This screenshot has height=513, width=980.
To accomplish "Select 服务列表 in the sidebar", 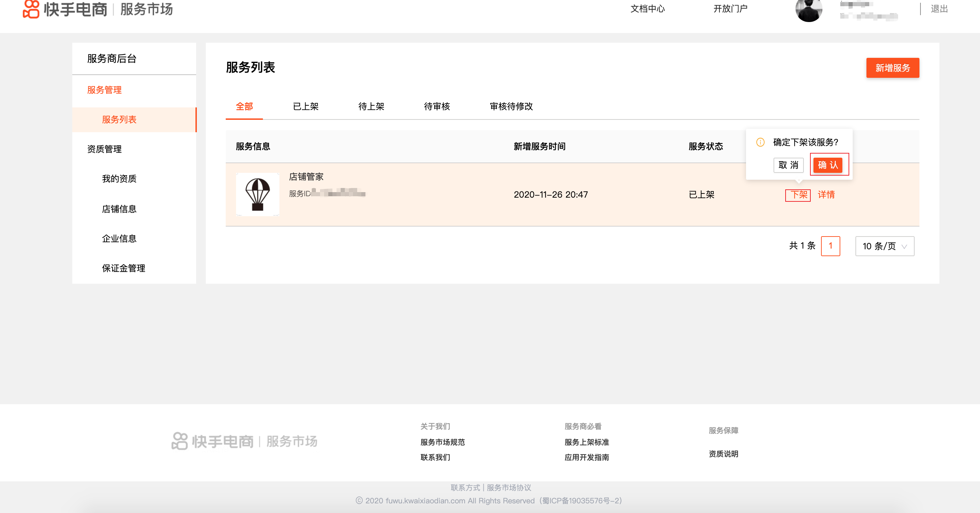I will click(x=134, y=119).
